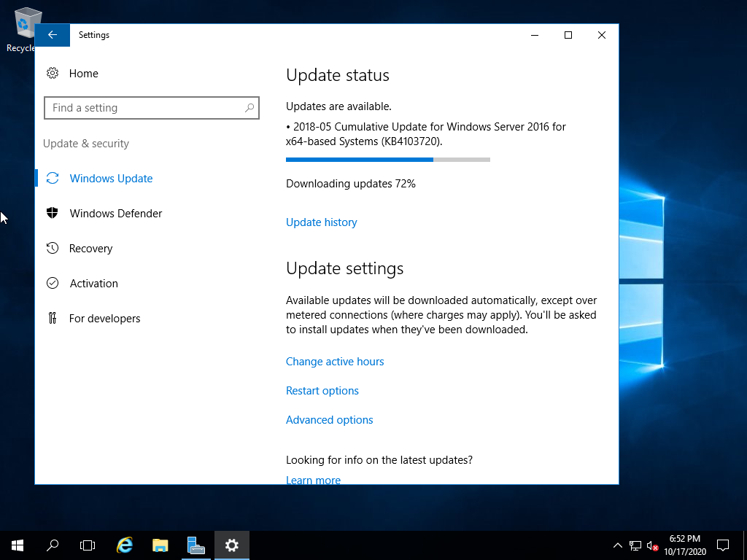Open Server Manager from taskbar

pos(196,545)
